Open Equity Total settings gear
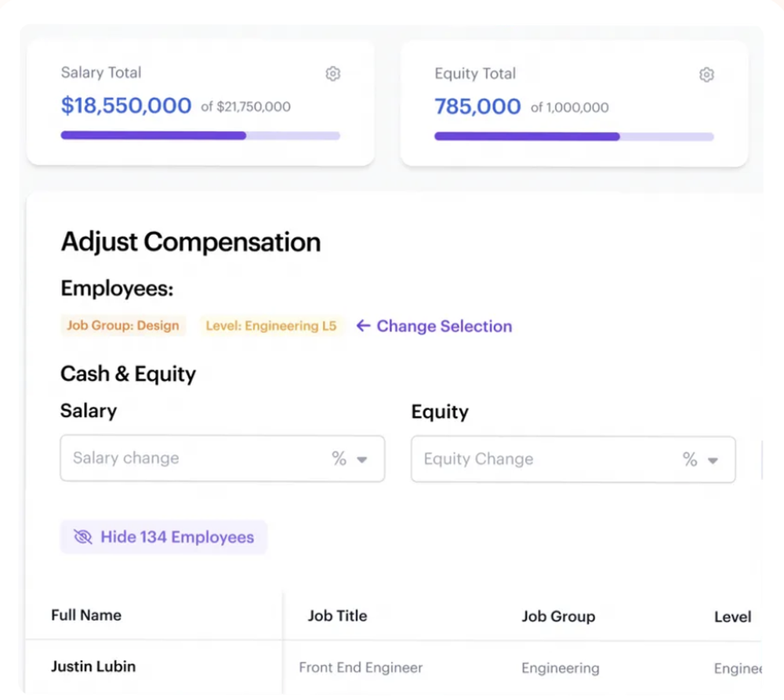784x700 pixels. 706,75
